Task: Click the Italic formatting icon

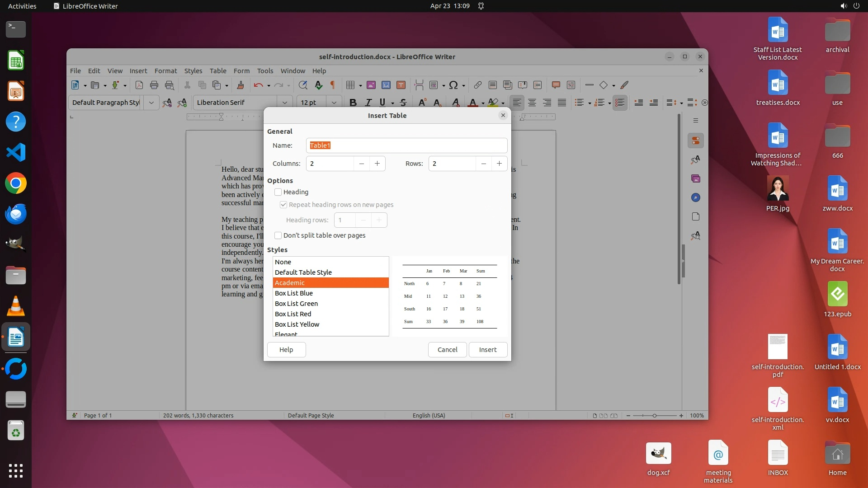Action: (368, 103)
